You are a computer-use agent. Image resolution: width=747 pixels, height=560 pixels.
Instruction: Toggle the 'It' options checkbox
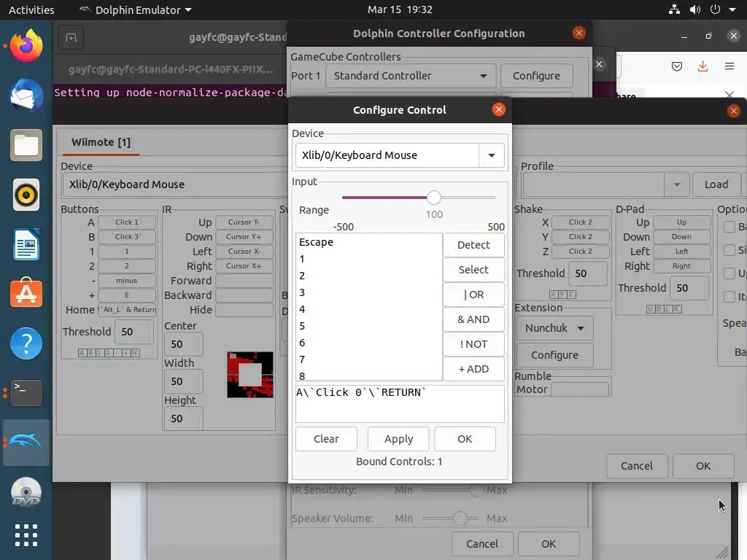pos(729,297)
